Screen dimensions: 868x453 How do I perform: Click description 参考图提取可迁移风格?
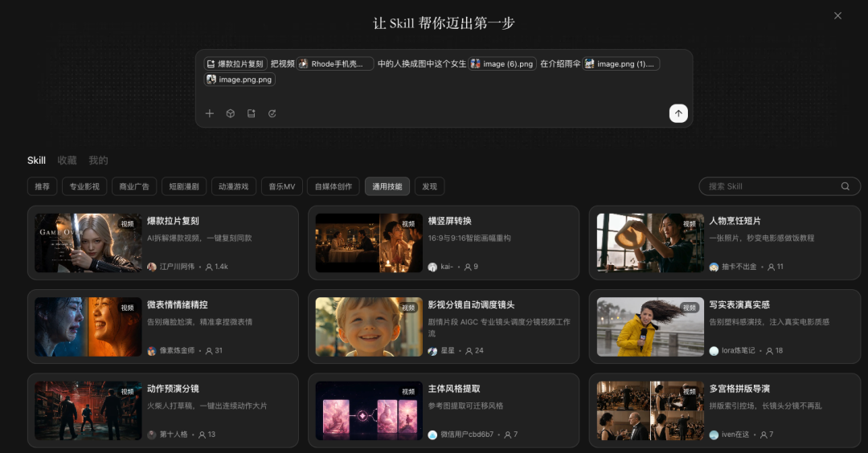465,406
